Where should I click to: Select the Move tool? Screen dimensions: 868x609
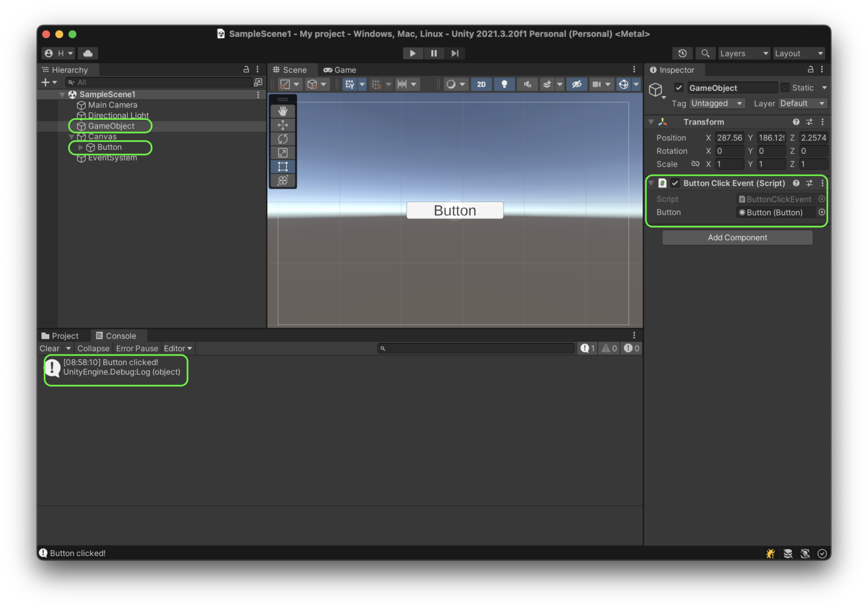point(283,124)
